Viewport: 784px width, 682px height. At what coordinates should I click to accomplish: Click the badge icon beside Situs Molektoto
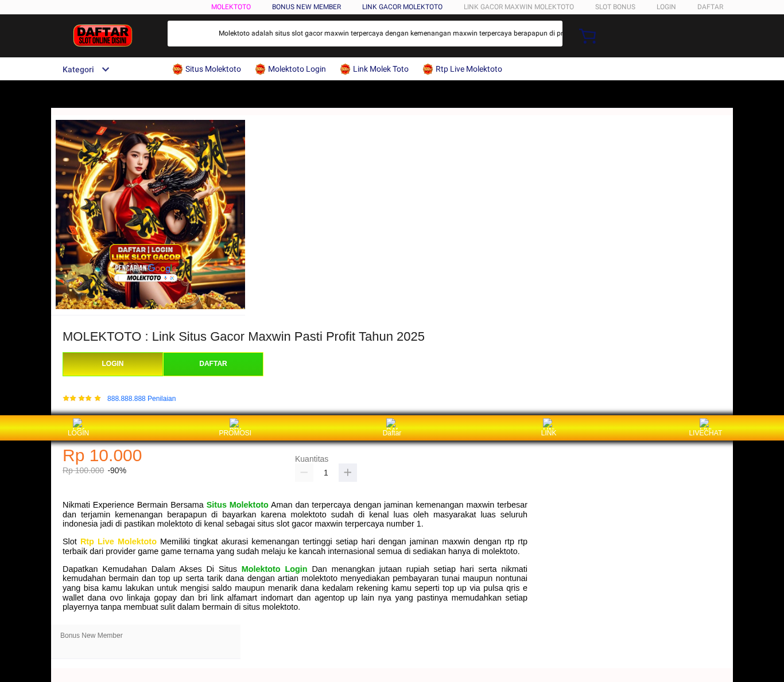click(177, 69)
